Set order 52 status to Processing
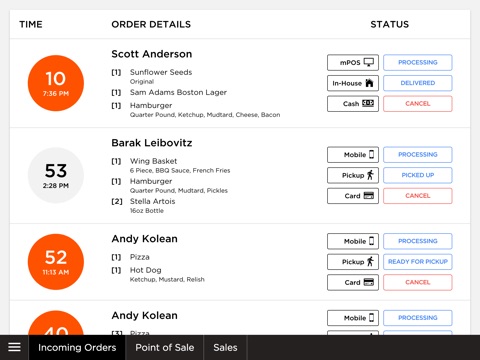 418,241
